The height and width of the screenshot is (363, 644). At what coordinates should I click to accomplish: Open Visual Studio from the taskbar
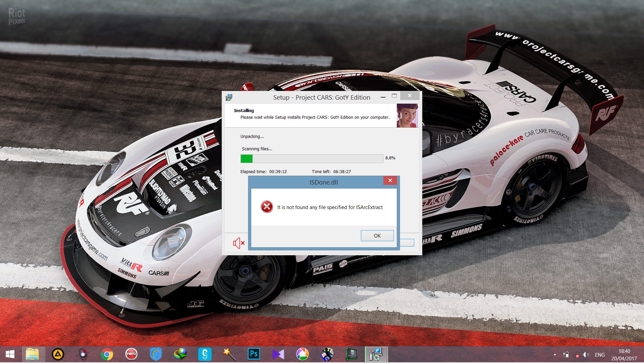coord(278,354)
